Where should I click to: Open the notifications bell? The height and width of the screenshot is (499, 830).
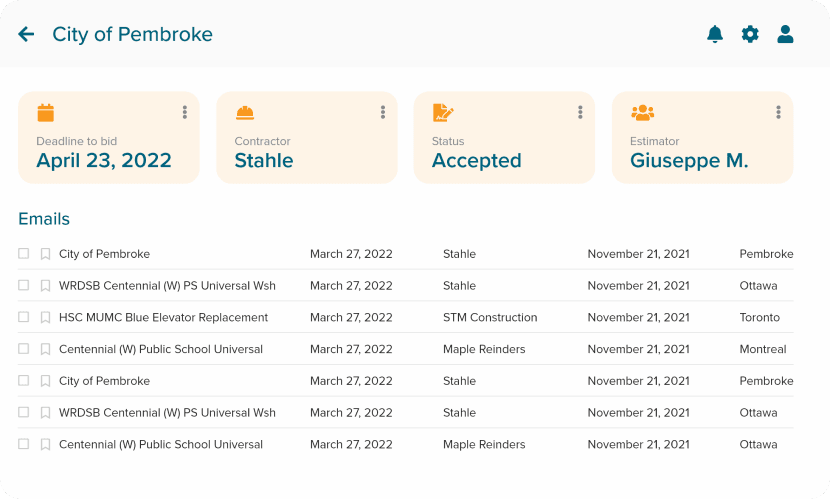pyautogui.click(x=715, y=35)
